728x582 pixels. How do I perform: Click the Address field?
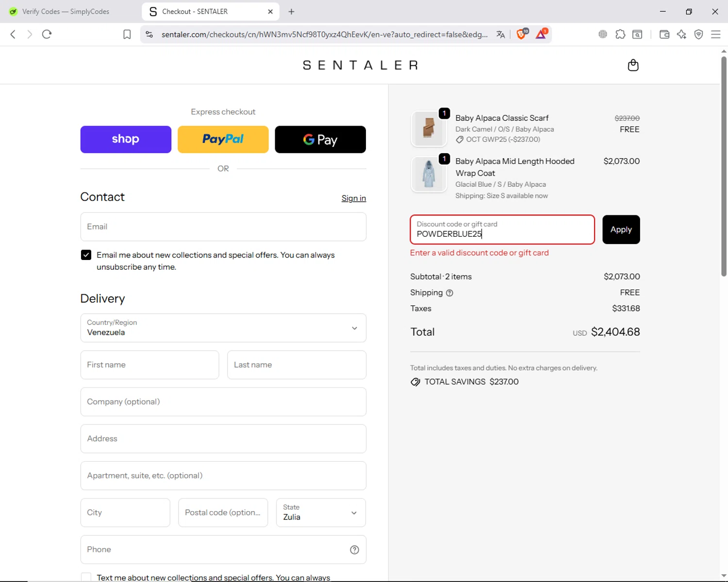click(223, 438)
